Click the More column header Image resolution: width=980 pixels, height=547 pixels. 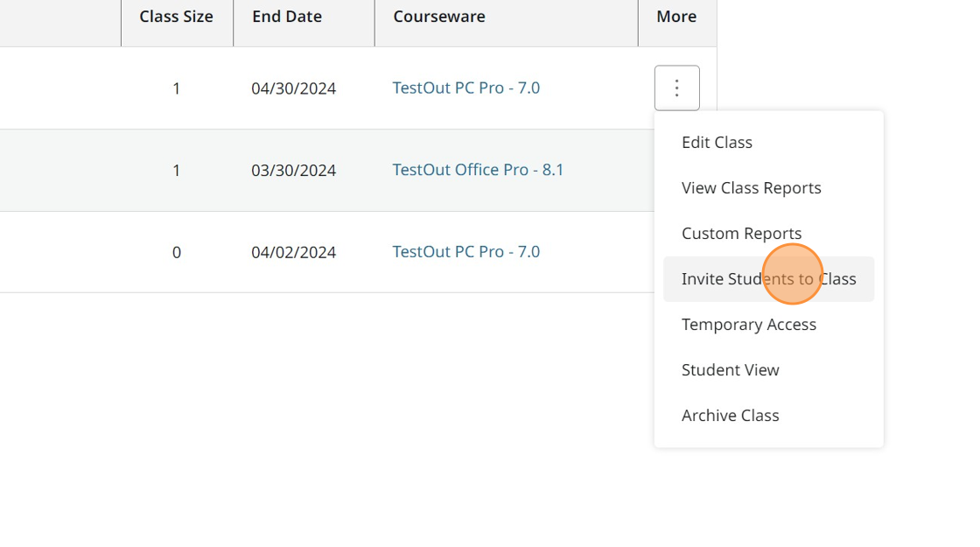pyautogui.click(x=676, y=16)
